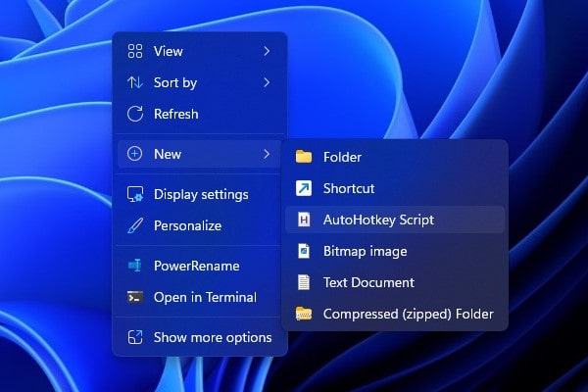The height and width of the screenshot is (392, 588).
Task: Click the New plus-circle icon
Action: 134,154
